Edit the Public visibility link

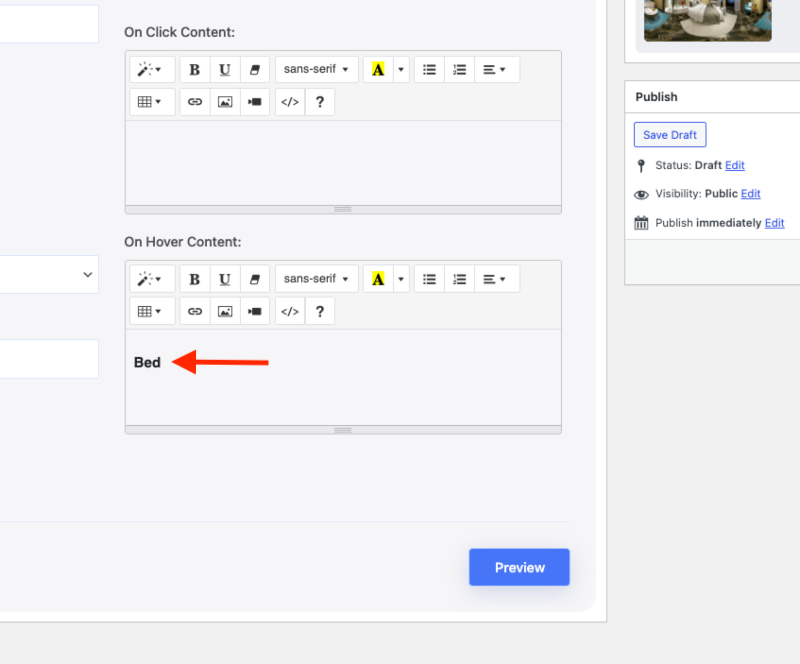(x=751, y=194)
